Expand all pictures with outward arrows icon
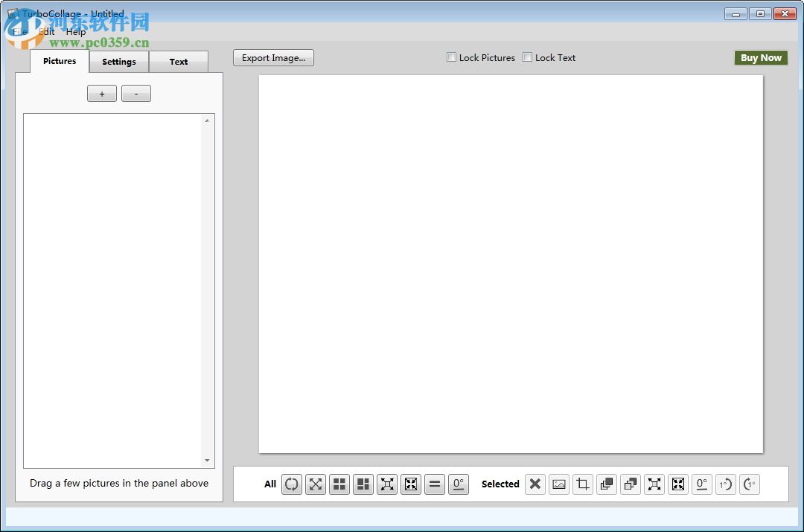The image size is (804, 532). (x=387, y=484)
